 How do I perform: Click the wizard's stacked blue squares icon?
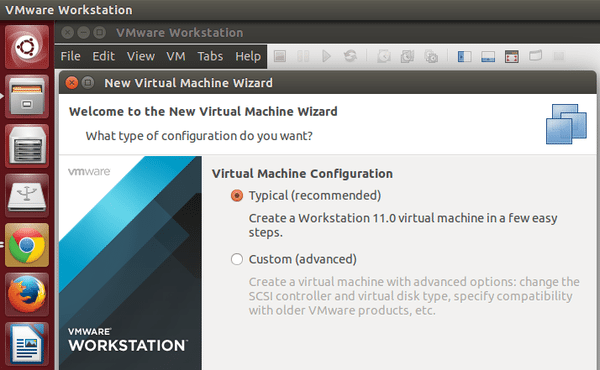(x=566, y=124)
